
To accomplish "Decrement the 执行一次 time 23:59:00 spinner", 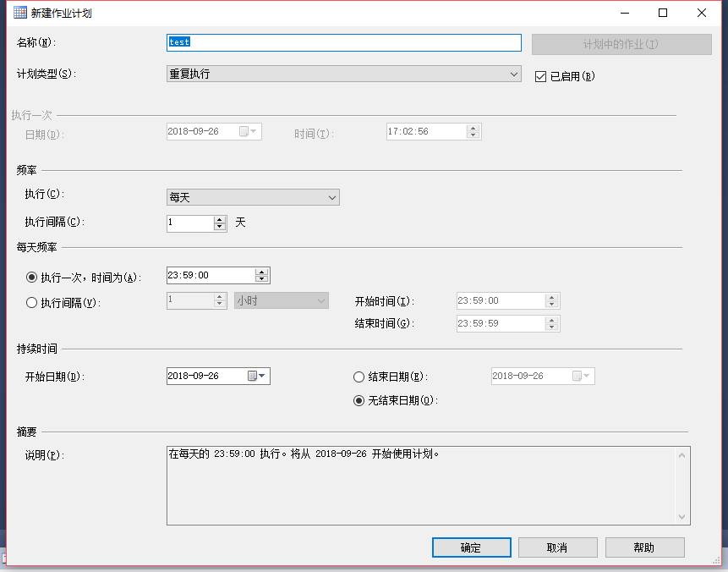I will (262, 278).
